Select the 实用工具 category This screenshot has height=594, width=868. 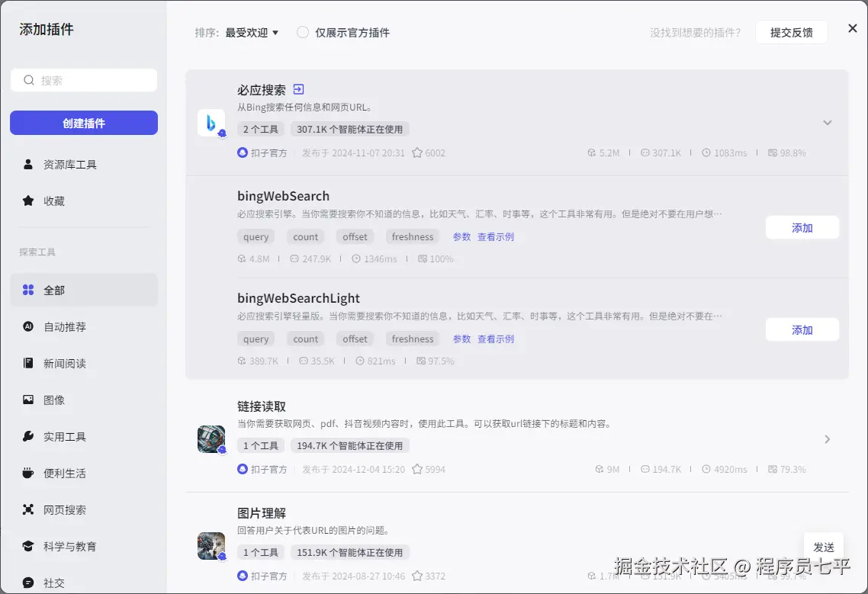(x=84, y=436)
